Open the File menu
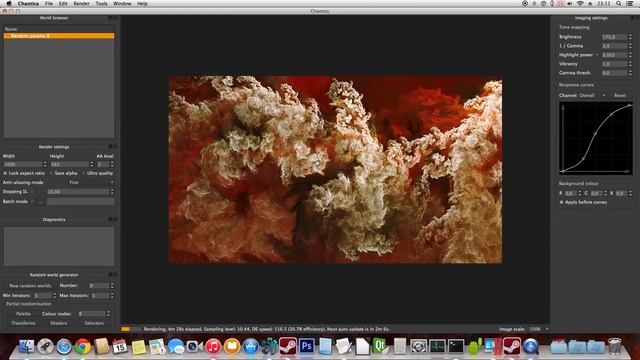640x360 pixels. pyautogui.click(x=49, y=3)
